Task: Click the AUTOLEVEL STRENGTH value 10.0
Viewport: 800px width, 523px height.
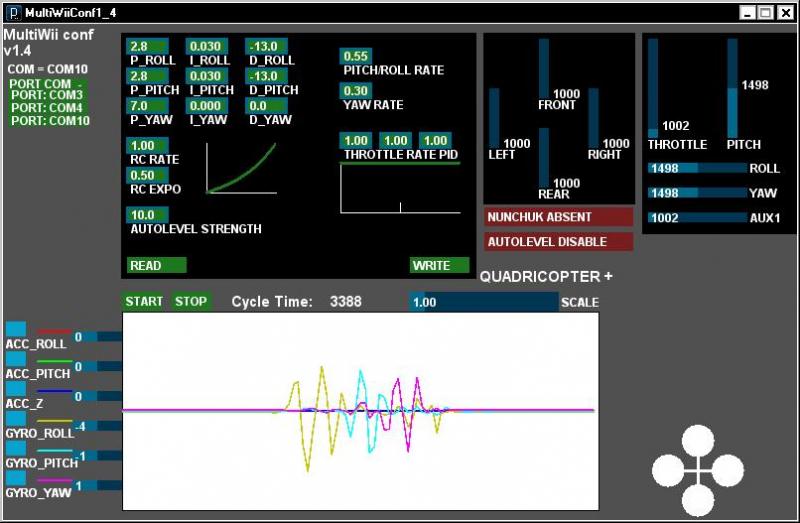Action: click(147, 215)
